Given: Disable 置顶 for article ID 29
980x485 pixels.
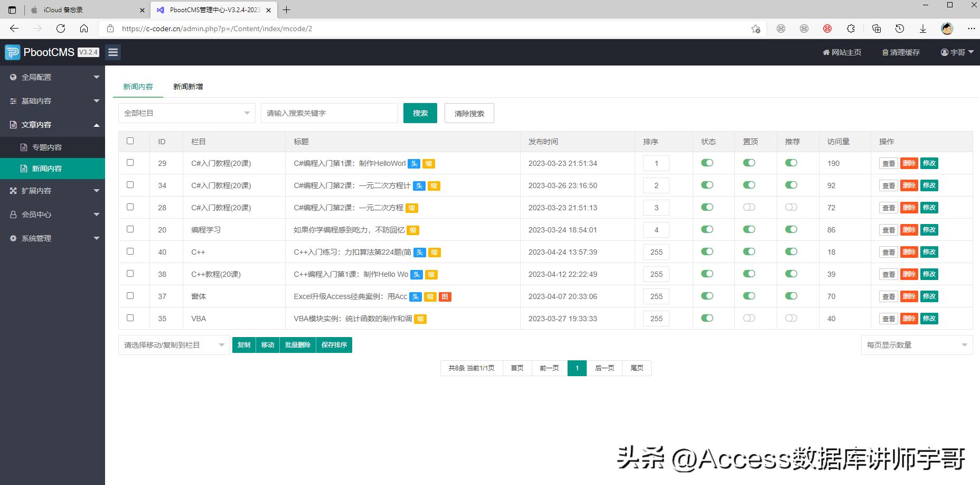Looking at the screenshot, I should [x=749, y=163].
